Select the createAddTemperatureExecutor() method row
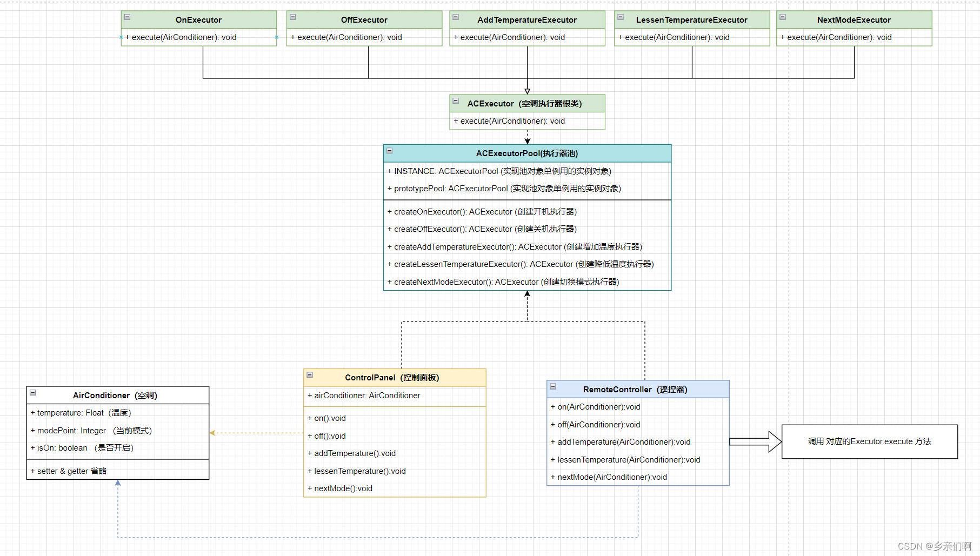Screen dimensions: 980x556 click(528, 247)
